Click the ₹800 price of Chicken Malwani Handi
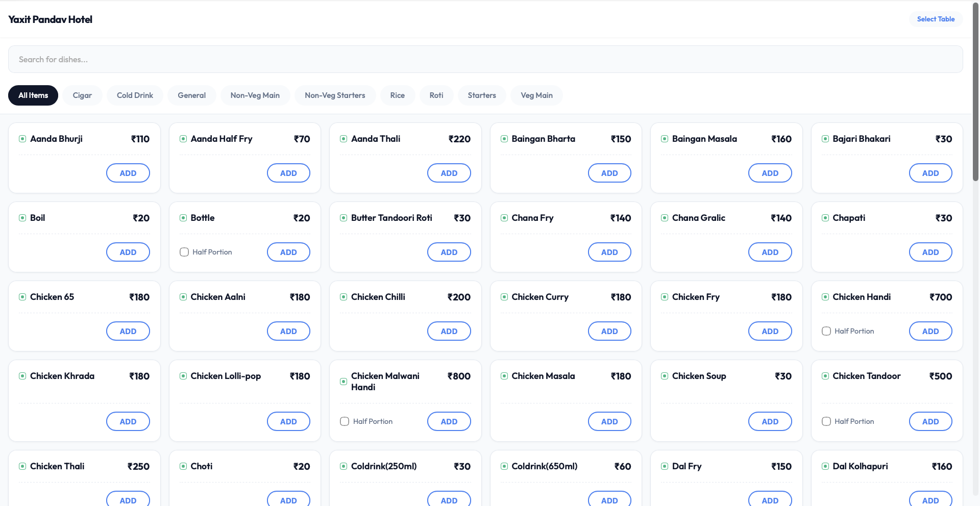980x506 pixels. tap(459, 376)
